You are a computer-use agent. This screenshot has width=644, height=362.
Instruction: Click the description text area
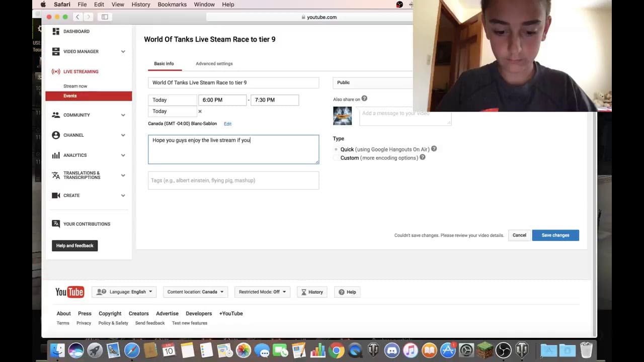pos(233,149)
